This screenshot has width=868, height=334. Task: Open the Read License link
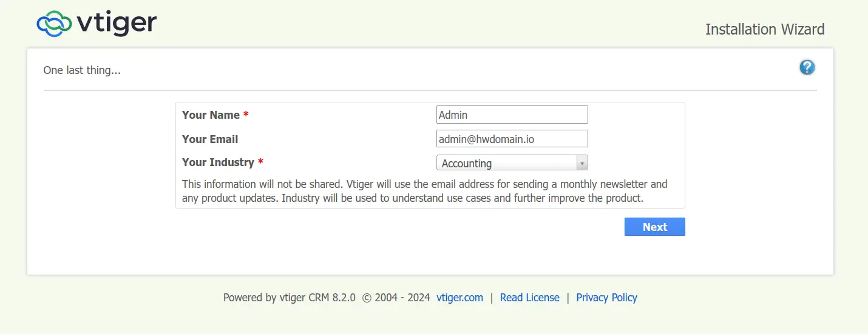click(x=529, y=298)
